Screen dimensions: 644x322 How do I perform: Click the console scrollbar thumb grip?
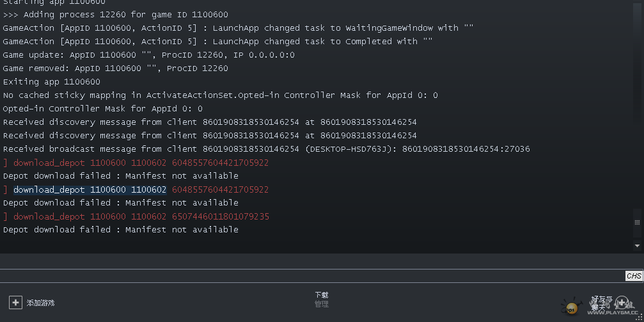click(637, 223)
